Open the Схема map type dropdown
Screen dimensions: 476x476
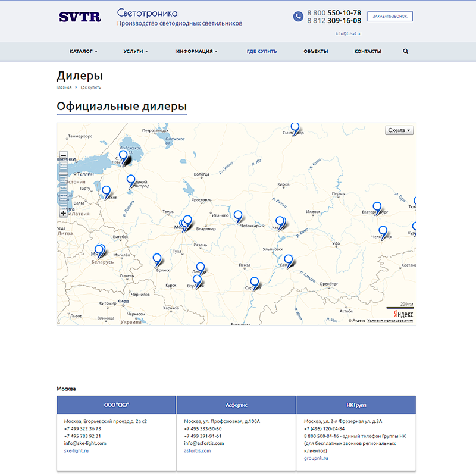point(399,130)
